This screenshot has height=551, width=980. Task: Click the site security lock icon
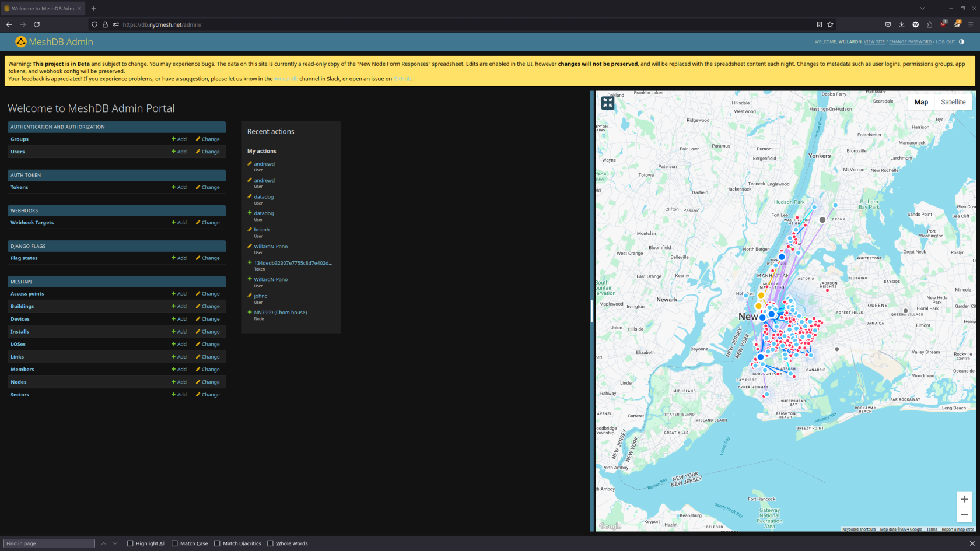[x=105, y=24]
